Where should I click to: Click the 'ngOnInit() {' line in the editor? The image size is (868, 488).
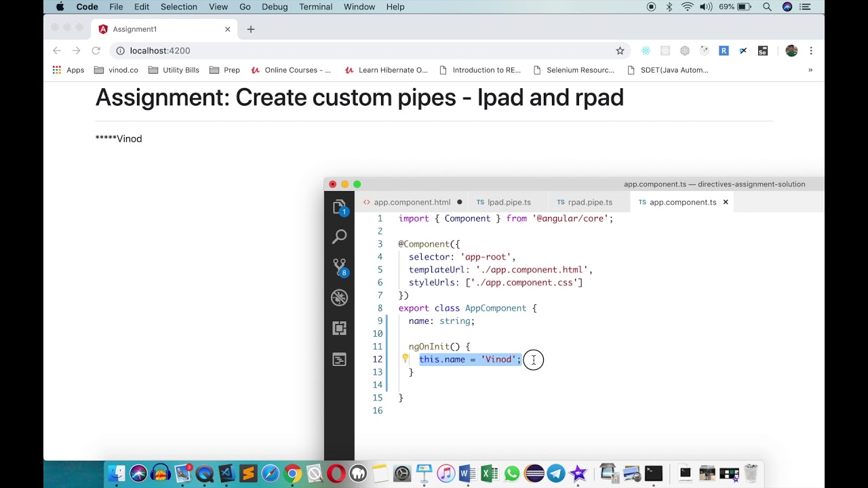tap(439, 346)
